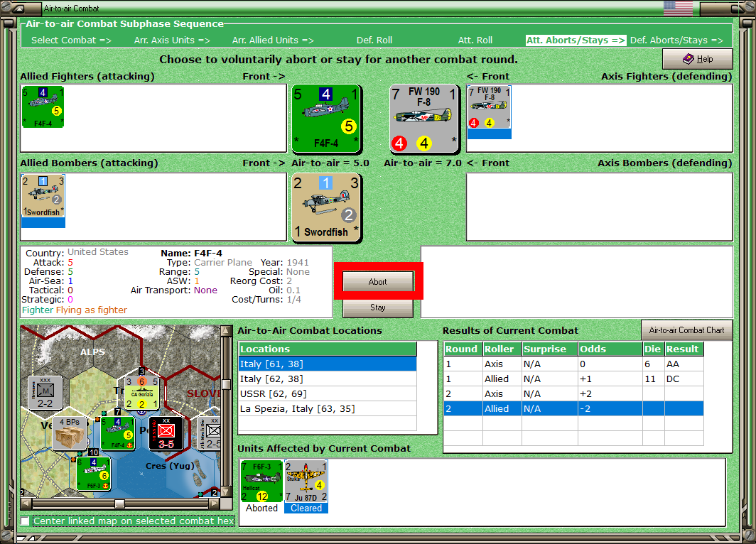Click the F4F-4 counter on the minimap
The image size is (756, 544).
click(118, 433)
